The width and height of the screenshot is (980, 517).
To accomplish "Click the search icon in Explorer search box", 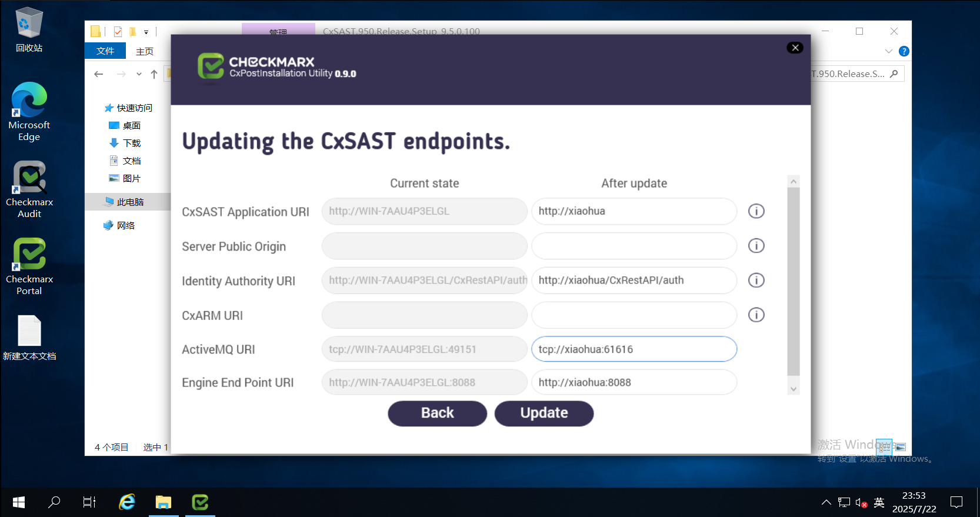I will point(894,74).
